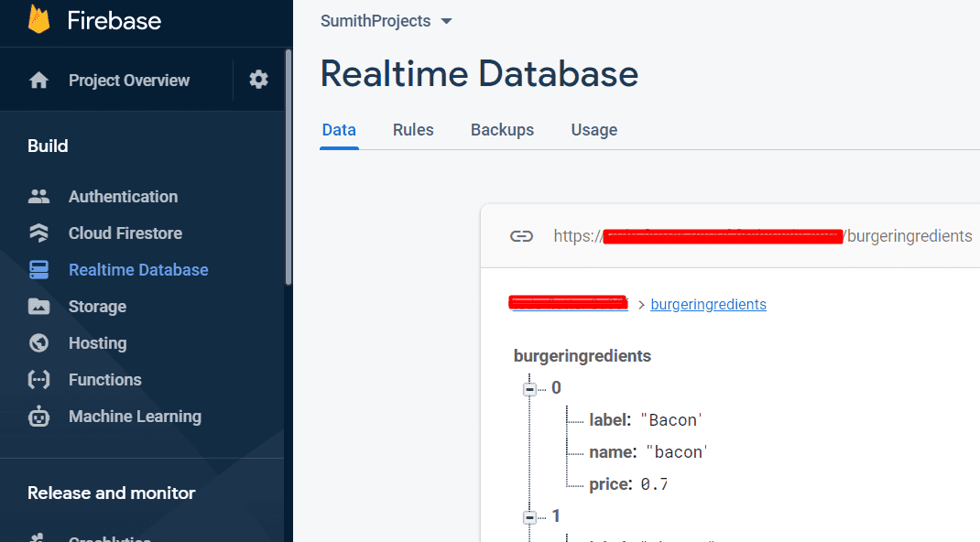Collapse node 0 in burgeringredients tree
The image size is (980, 542).
(x=530, y=389)
